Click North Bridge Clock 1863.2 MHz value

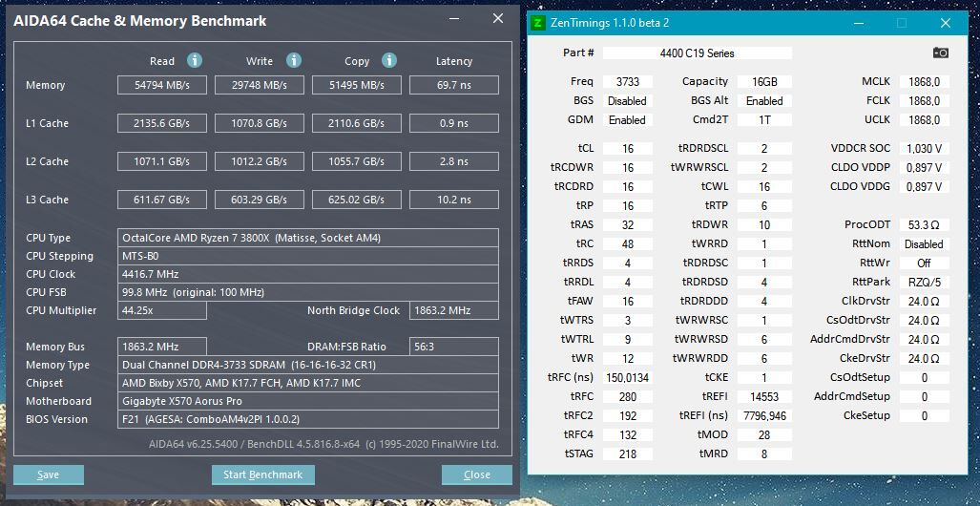point(454,310)
